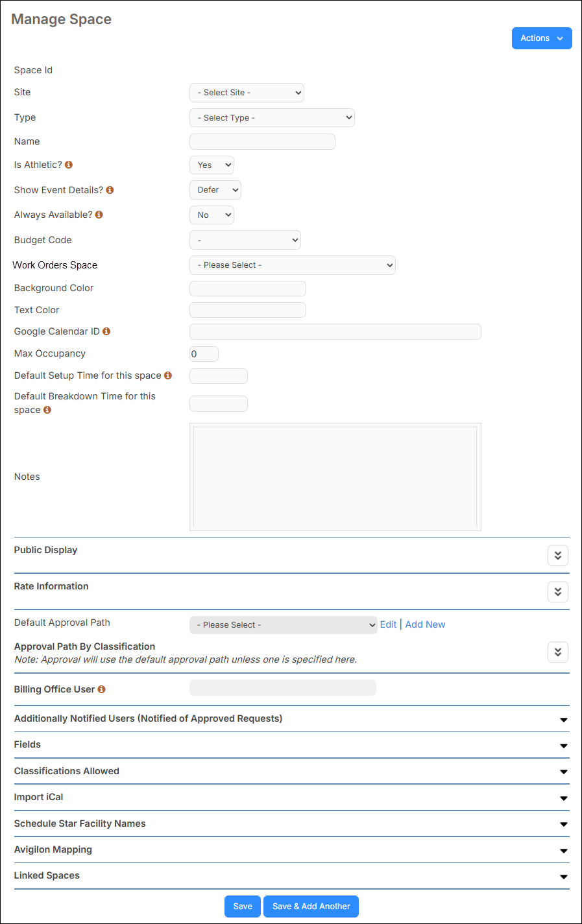Click the Default Setup Time field
The width and height of the screenshot is (582, 924).
pos(219,376)
